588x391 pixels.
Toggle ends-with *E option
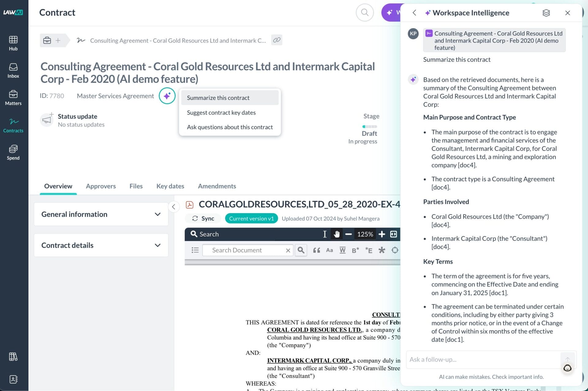click(x=369, y=250)
